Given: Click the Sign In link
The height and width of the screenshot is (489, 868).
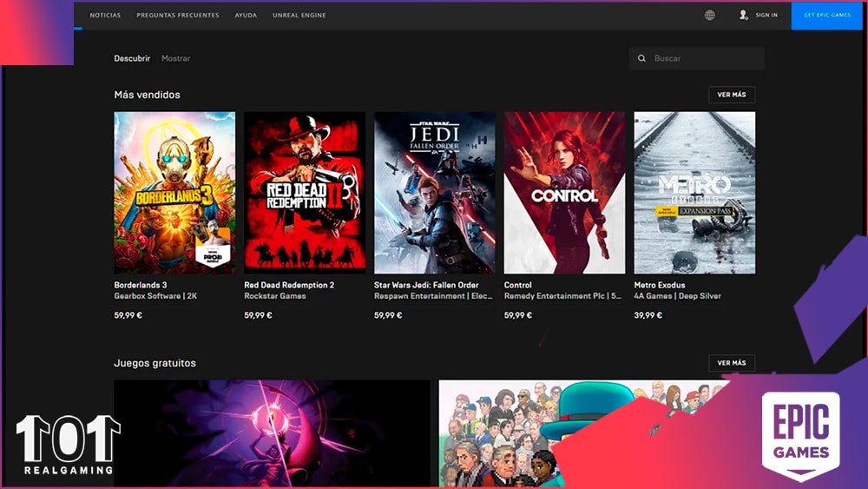Looking at the screenshot, I should point(766,15).
